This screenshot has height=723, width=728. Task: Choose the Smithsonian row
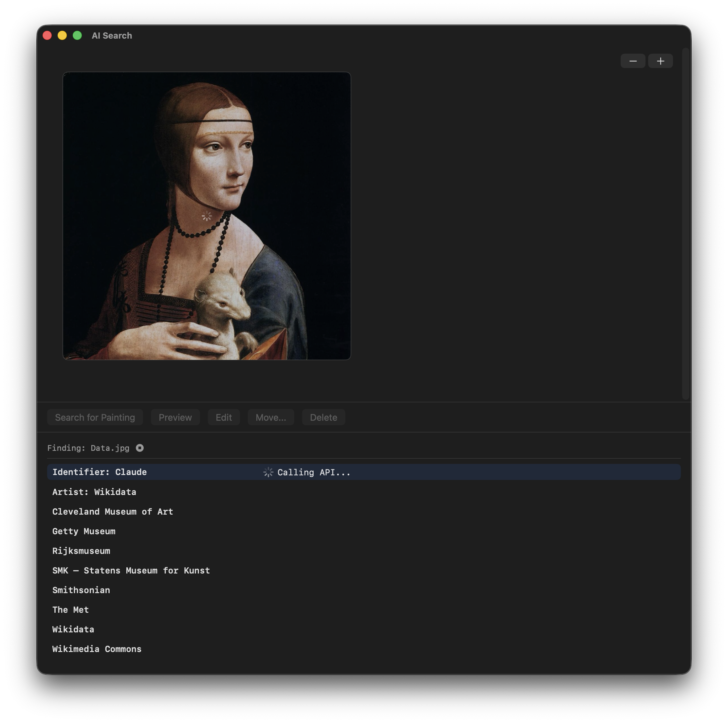pos(364,590)
